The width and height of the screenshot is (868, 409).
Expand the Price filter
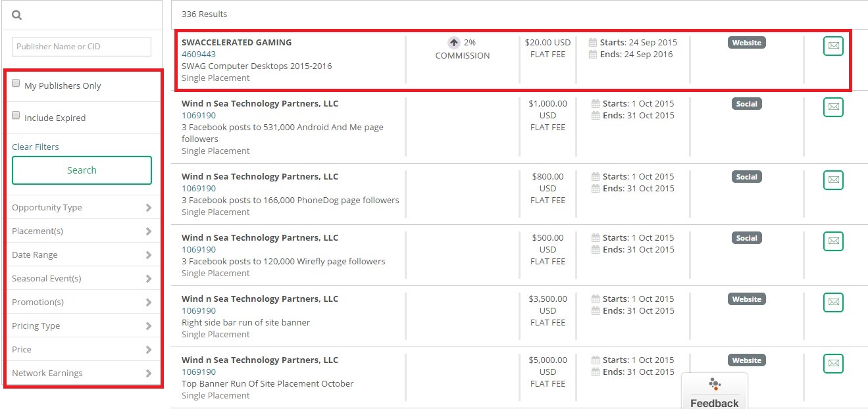(x=82, y=349)
